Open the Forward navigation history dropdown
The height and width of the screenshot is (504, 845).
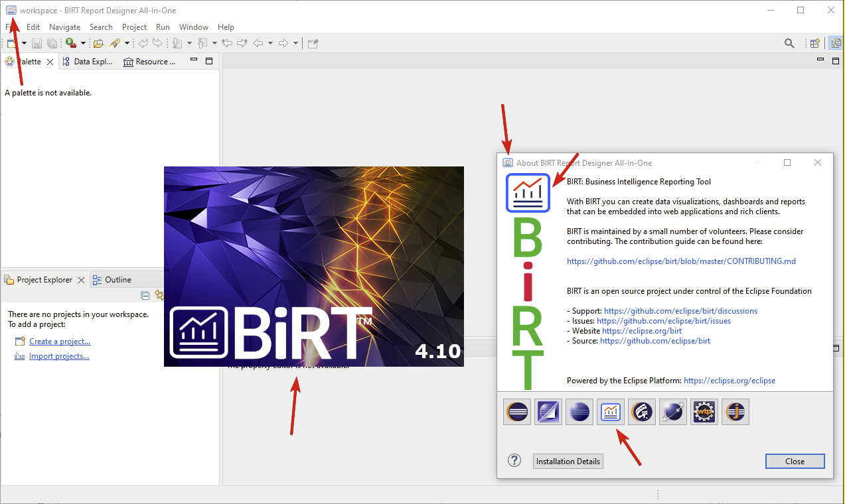(x=295, y=43)
